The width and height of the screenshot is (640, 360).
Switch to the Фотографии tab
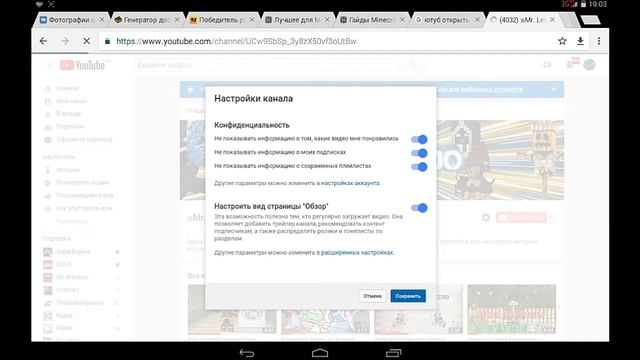(x=71, y=20)
